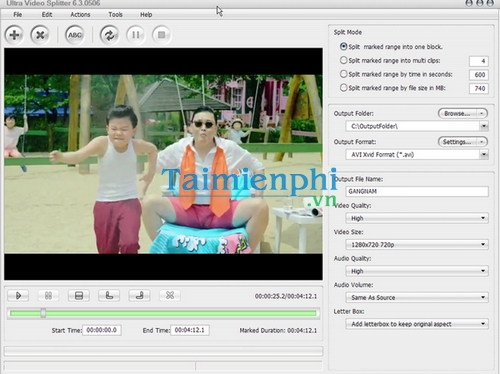The image size is (500, 374).
Task: Select Split marked range by time in seconds
Action: (x=343, y=74)
